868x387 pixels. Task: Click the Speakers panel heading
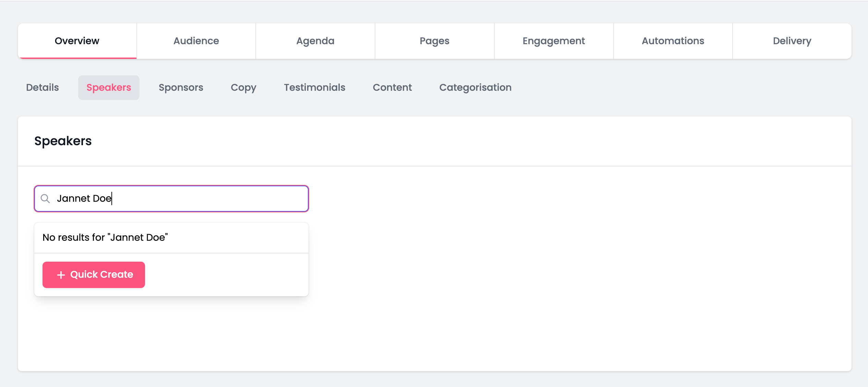[x=63, y=141]
